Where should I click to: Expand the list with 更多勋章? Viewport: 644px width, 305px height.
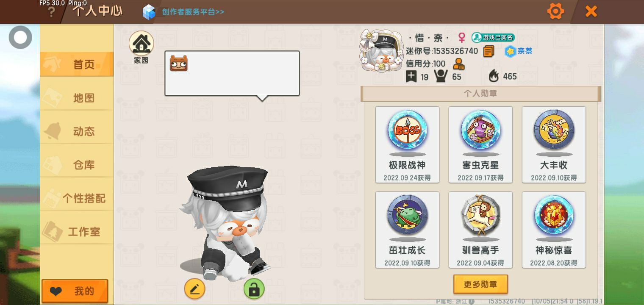pyautogui.click(x=480, y=284)
